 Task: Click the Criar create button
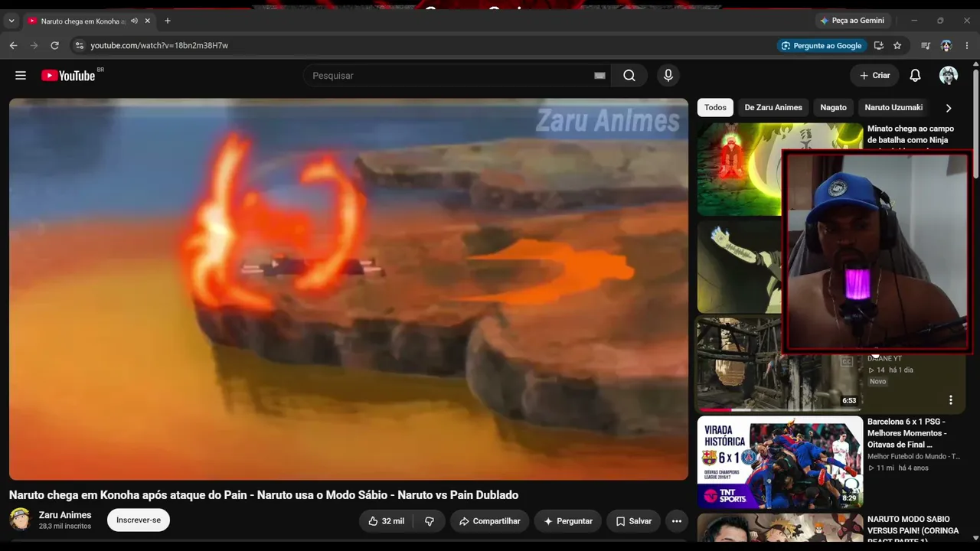[874, 76]
